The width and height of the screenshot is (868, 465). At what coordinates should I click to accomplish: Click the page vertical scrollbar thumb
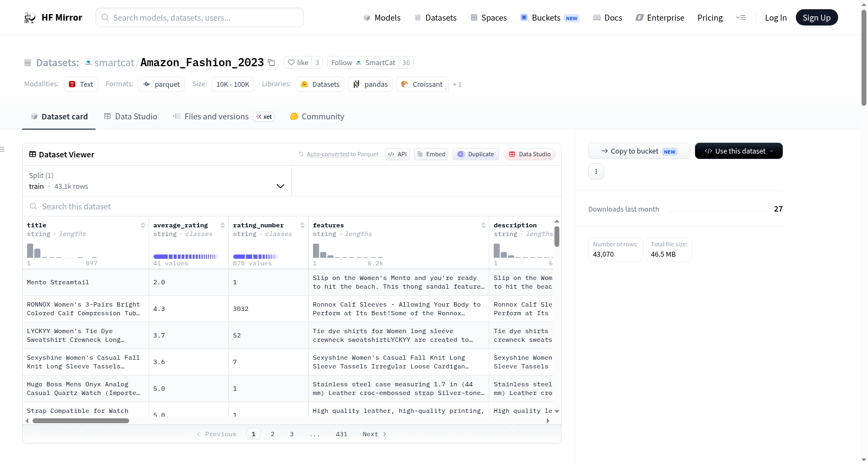864,57
